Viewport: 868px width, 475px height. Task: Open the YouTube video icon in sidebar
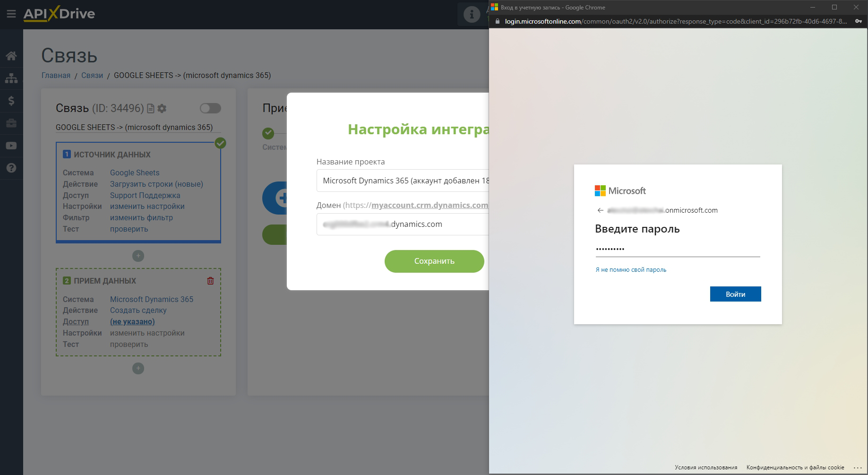[11, 146]
